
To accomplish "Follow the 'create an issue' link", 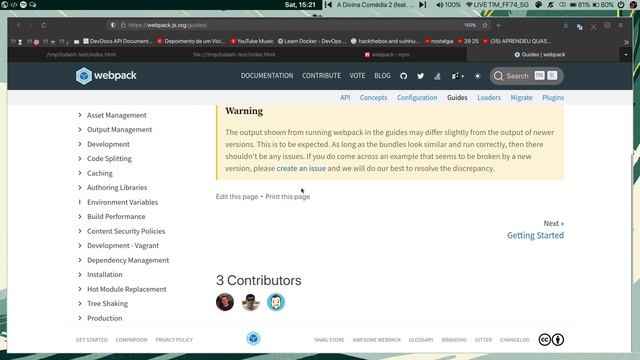I will [301, 168].
